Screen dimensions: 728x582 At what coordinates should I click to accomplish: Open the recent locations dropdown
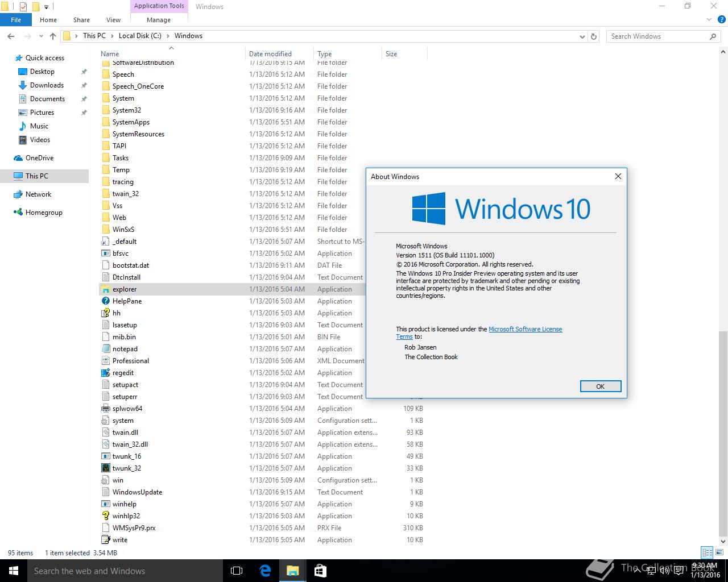pyautogui.click(x=41, y=36)
